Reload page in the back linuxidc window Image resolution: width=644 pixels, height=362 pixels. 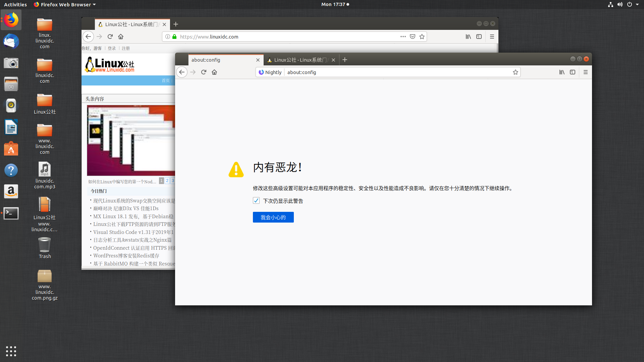tap(110, 37)
